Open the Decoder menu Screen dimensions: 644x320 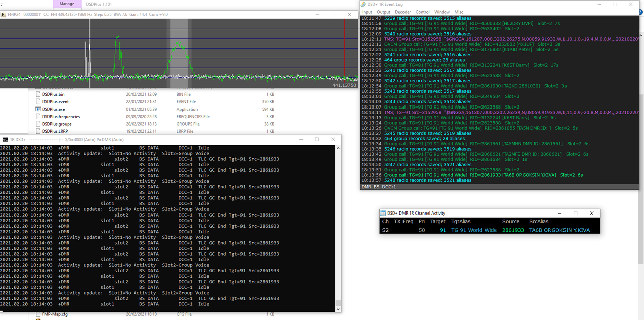pos(403,12)
